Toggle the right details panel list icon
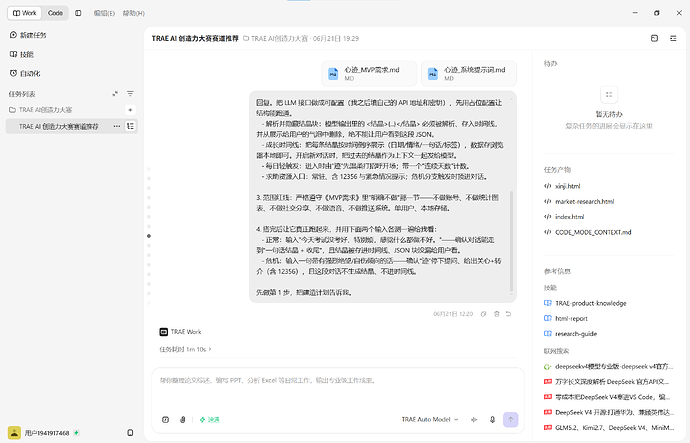Image resolution: width=690 pixels, height=443 pixels. tap(673, 38)
